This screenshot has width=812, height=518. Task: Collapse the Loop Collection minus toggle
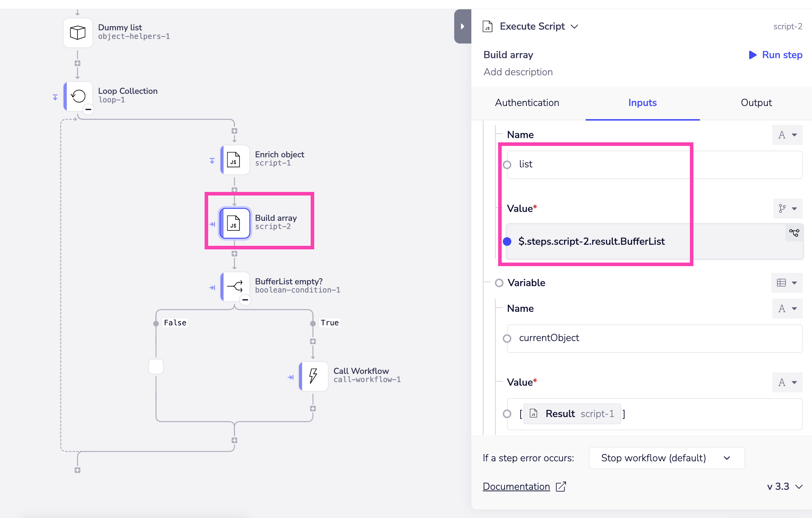tap(88, 109)
